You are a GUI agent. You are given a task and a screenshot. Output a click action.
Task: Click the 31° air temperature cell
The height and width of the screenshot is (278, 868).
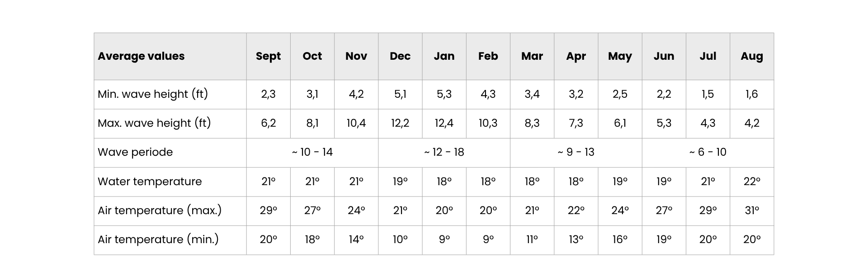tap(752, 211)
